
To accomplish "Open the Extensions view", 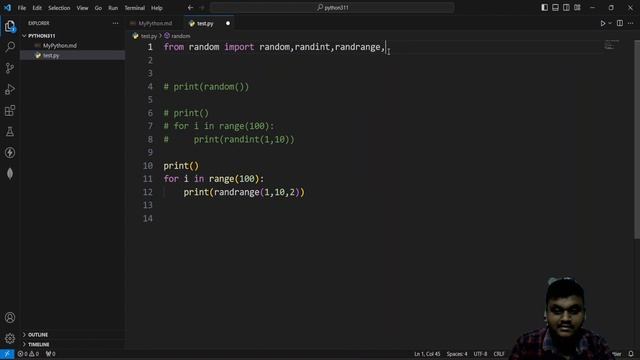I will click(10, 111).
